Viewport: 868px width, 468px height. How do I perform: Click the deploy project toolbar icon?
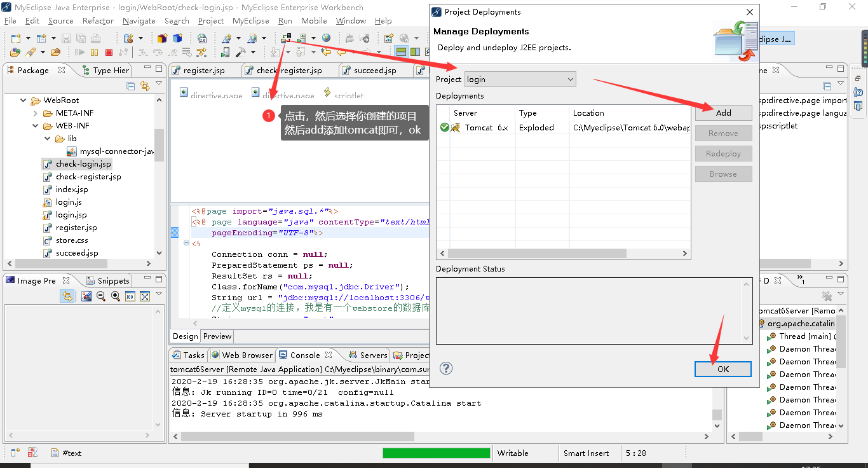[286, 38]
